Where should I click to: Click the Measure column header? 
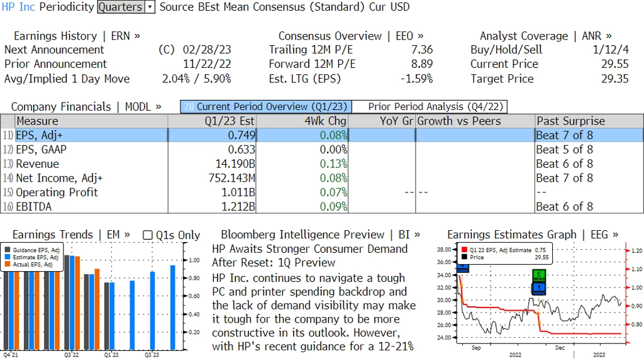coord(91,121)
